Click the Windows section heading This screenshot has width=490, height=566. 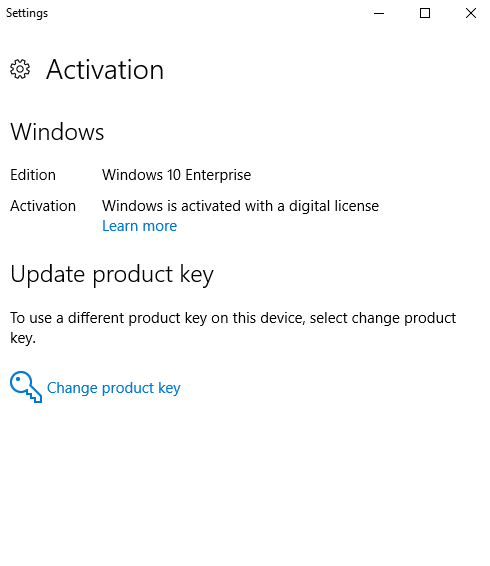pos(57,132)
